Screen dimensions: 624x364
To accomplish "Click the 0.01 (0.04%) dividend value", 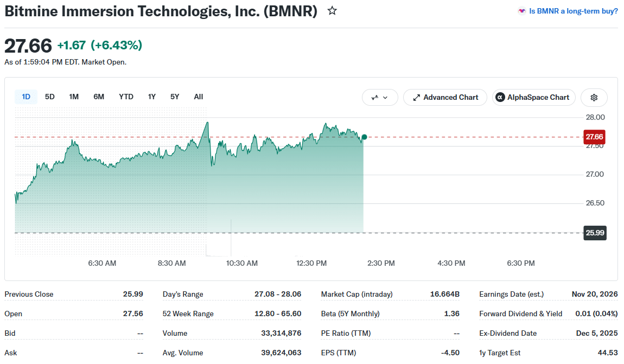I will 596,314.
